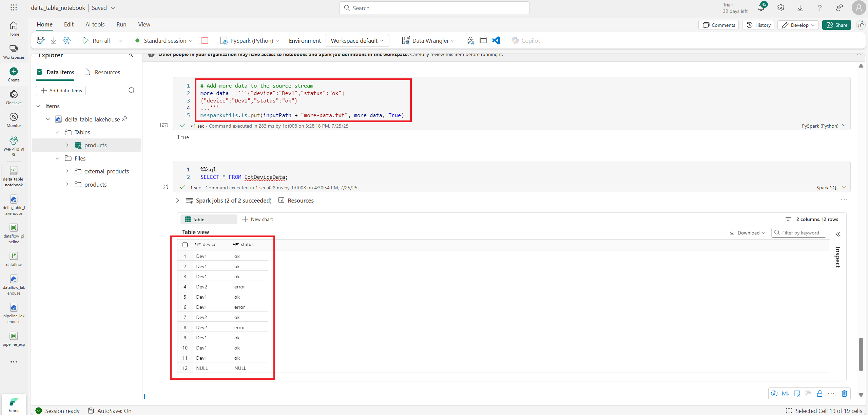868x415 pixels.
Task: Click the lock cell icon
Action: tap(819, 393)
